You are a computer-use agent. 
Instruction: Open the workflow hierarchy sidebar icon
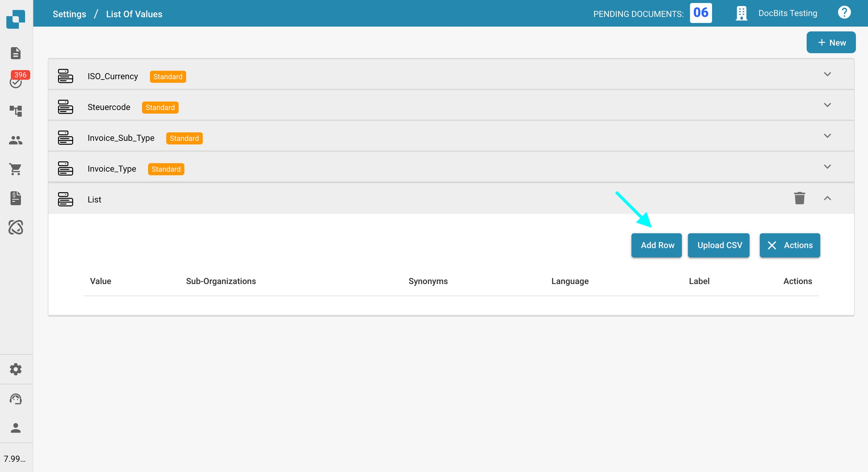click(16, 110)
